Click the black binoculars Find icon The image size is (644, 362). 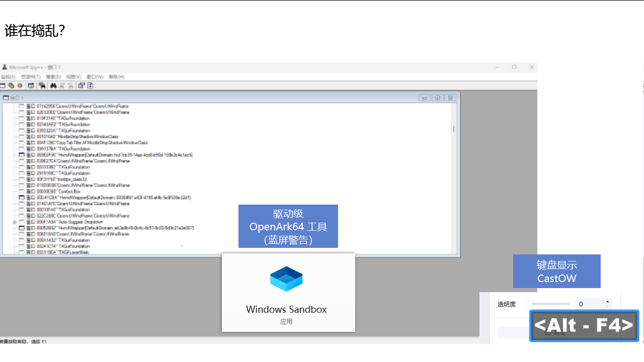click(53, 85)
